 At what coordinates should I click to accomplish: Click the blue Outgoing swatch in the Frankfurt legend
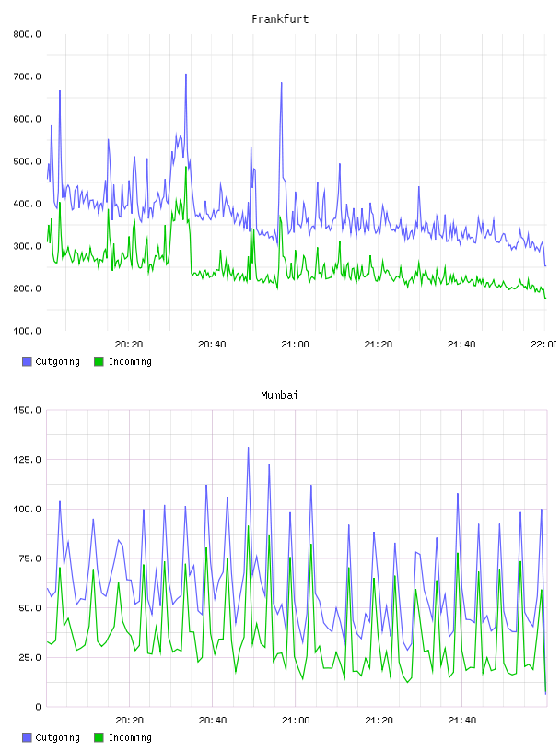pos(27,361)
